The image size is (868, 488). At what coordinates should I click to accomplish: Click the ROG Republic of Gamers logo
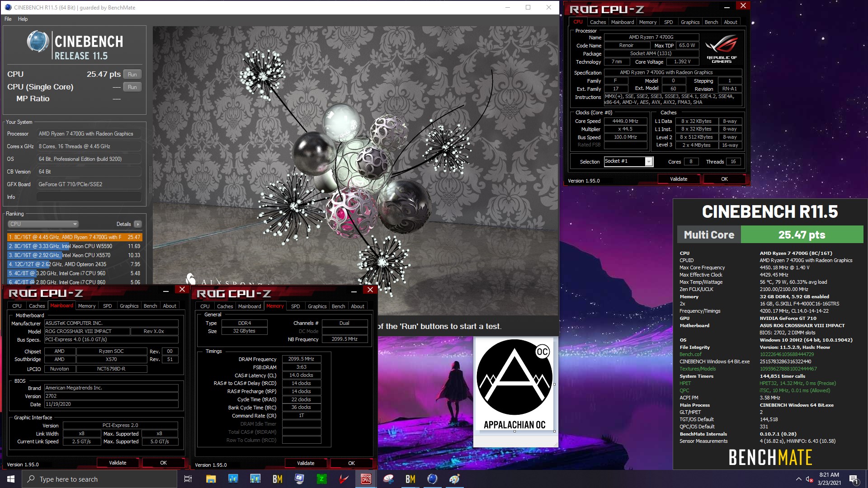click(x=722, y=49)
